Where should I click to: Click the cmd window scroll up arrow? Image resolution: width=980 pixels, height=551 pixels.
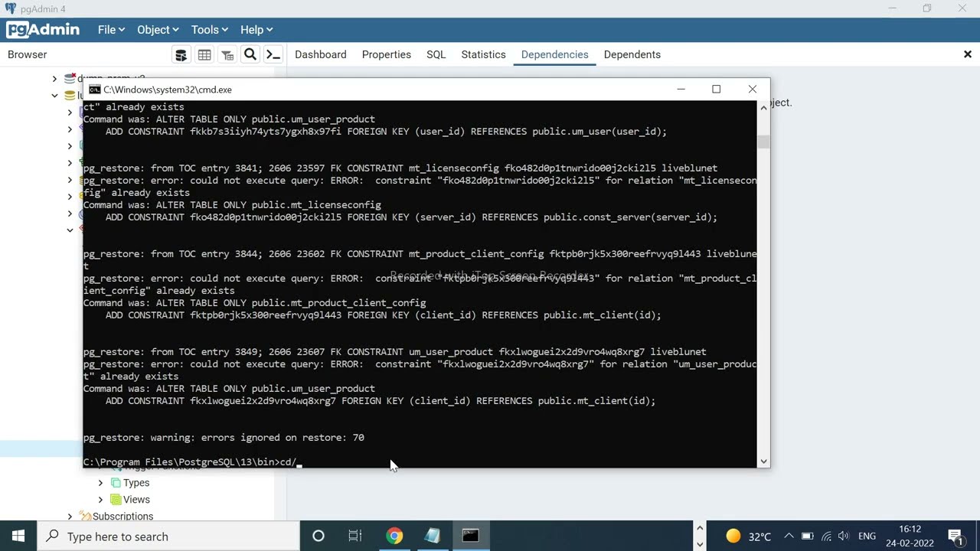(763, 108)
